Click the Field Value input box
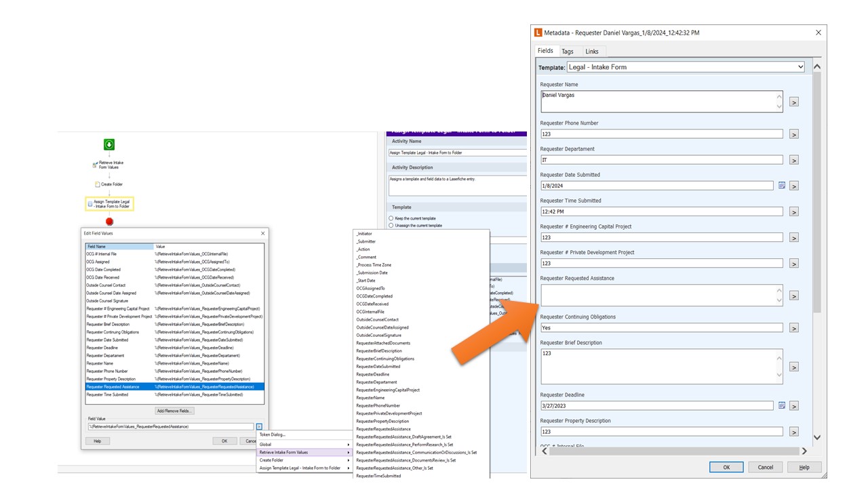Viewport: 868px width, 488px height. pos(170,426)
